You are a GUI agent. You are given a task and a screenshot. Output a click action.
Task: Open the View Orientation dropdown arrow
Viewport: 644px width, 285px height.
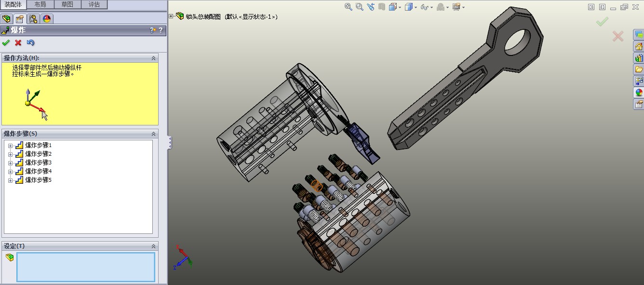click(400, 7)
